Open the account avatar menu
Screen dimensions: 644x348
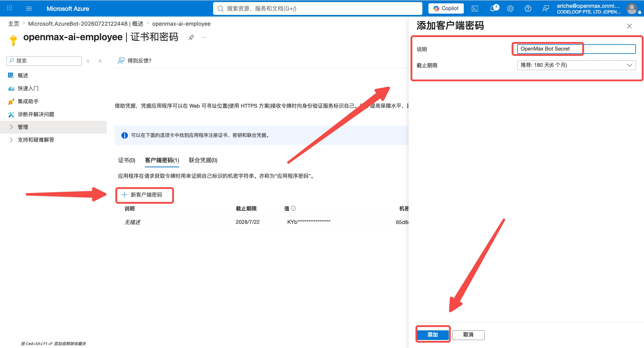(632, 8)
